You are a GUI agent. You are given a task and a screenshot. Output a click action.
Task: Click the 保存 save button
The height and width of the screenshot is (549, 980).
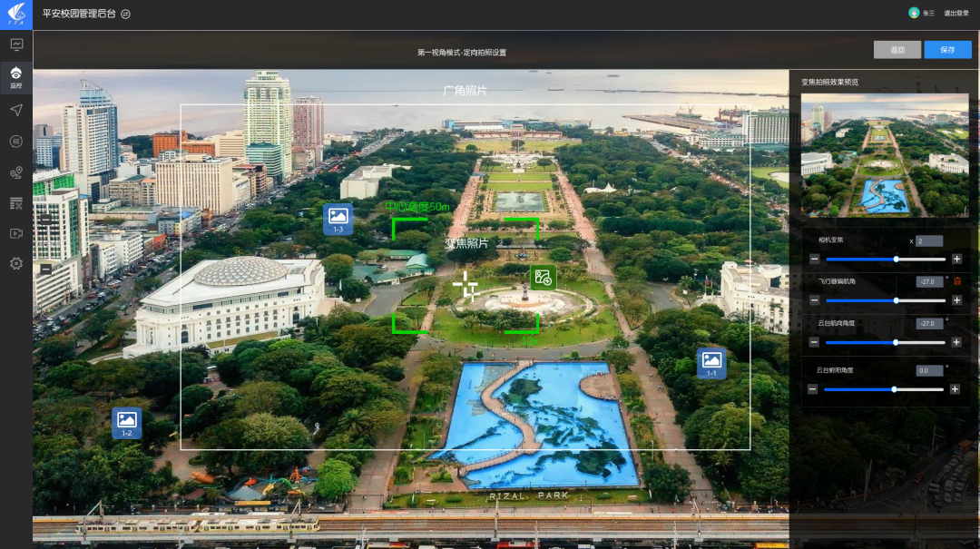(x=947, y=50)
